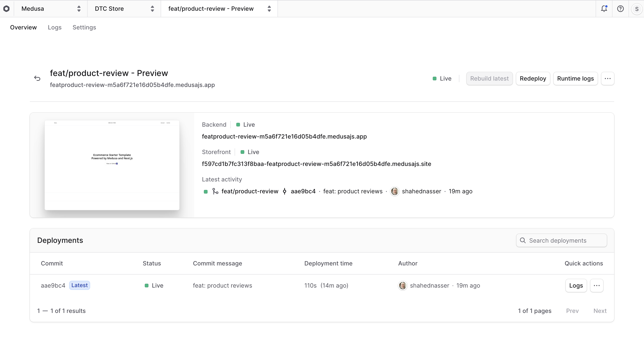Open the more-actions ellipsis beside Runtime logs

608,78
